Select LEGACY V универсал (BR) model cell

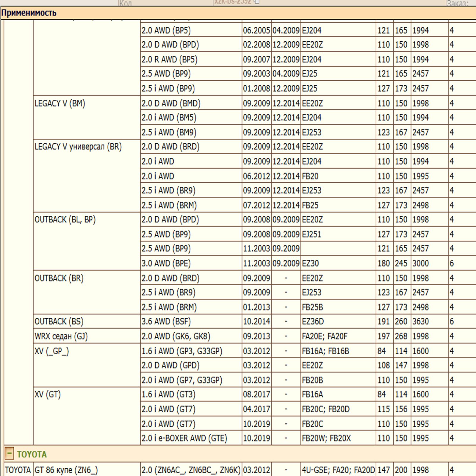[78, 147]
